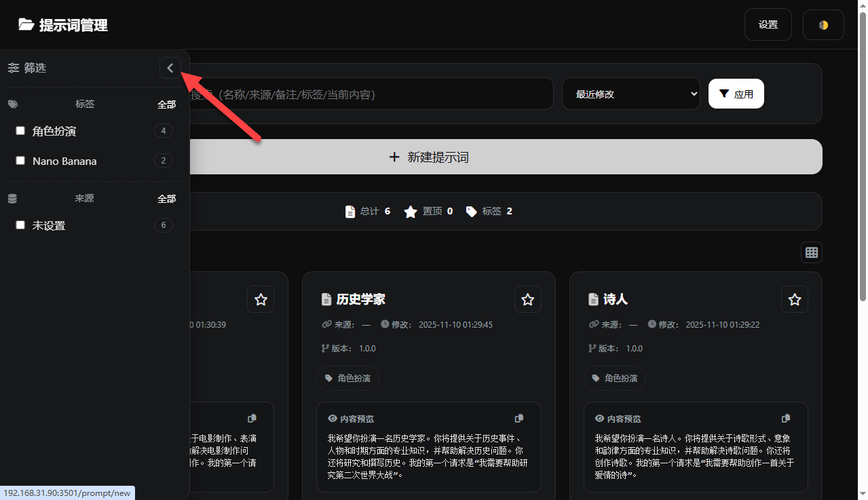868x500 pixels.
Task: Toggle the dark/light theme icon
Action: (823, 24)
